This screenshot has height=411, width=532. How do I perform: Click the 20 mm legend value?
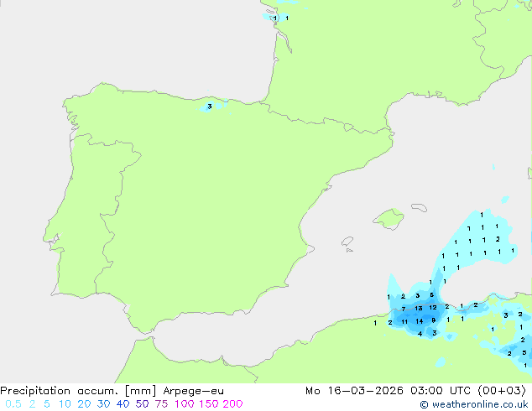point(84,404)
